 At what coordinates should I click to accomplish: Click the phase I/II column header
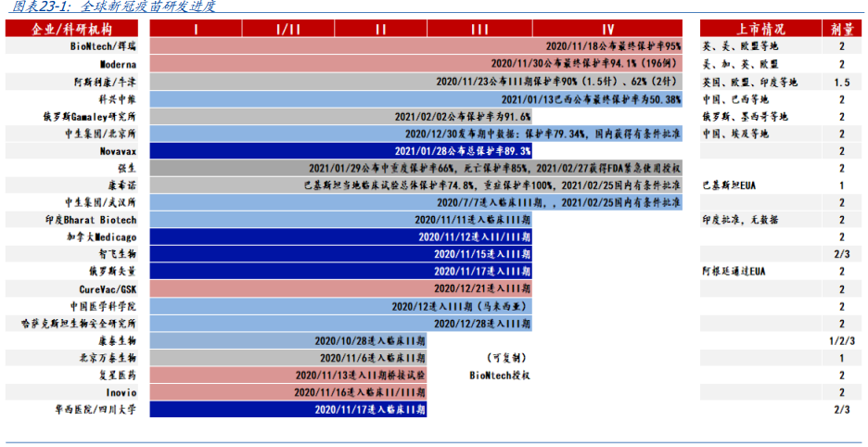(287, 29)
